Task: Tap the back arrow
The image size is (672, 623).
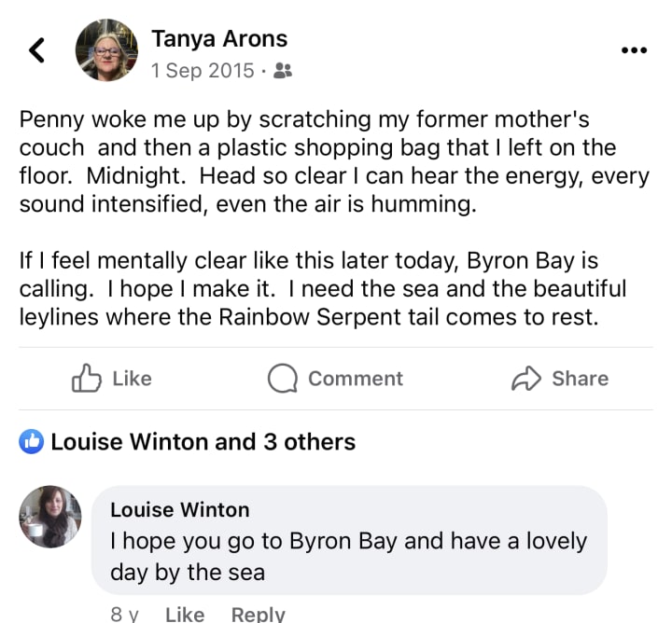Action: 37,50
